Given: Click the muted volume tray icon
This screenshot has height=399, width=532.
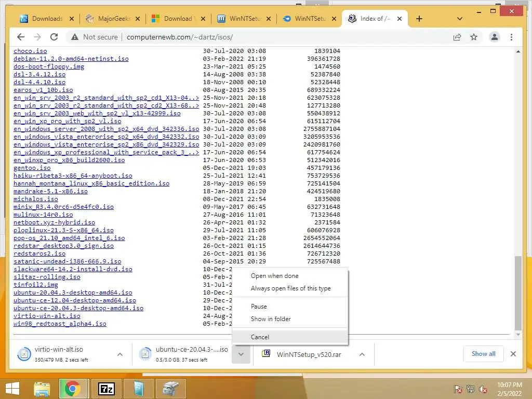Looking at the screenshot, I should pos(483,389).
